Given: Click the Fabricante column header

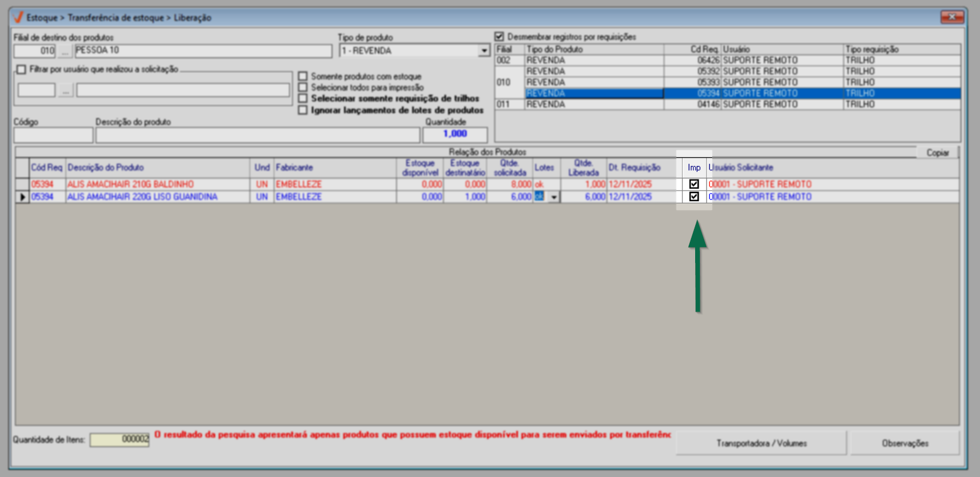Looking at the screenshot, I should click(x=335, y=168).
